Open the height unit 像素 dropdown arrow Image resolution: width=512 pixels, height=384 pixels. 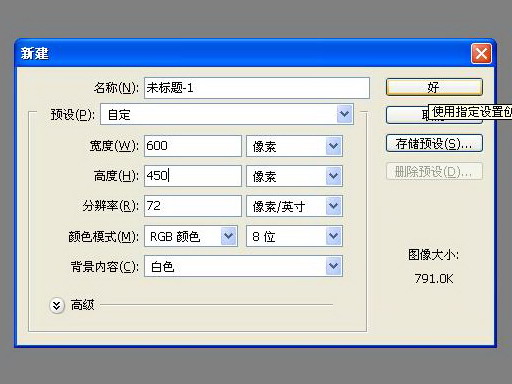tap(334, 176)
